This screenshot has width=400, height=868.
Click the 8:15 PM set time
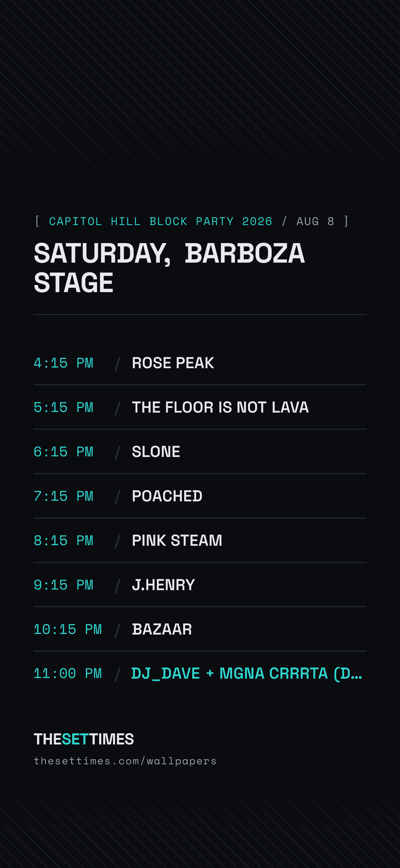pyautogui.click(x=63, y=541)
